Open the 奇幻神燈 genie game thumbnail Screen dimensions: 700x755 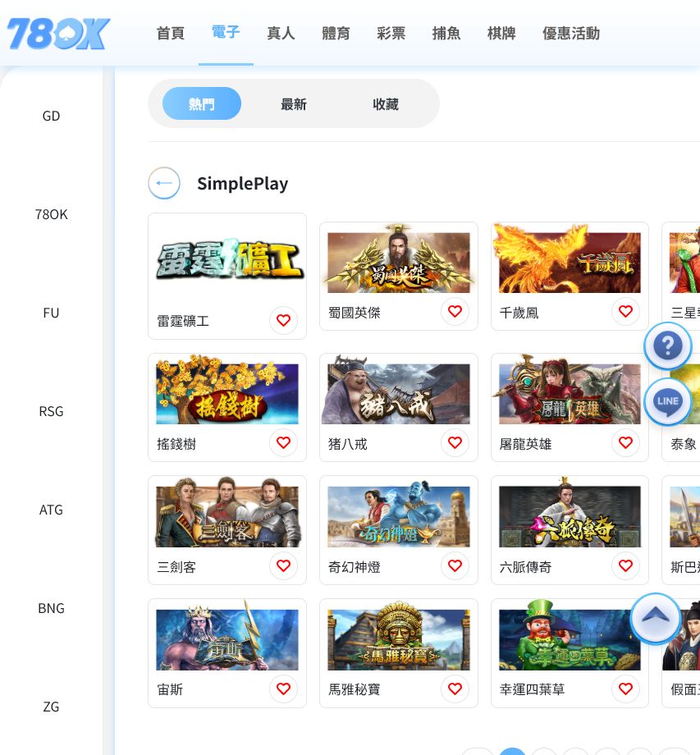coord(399,515)
